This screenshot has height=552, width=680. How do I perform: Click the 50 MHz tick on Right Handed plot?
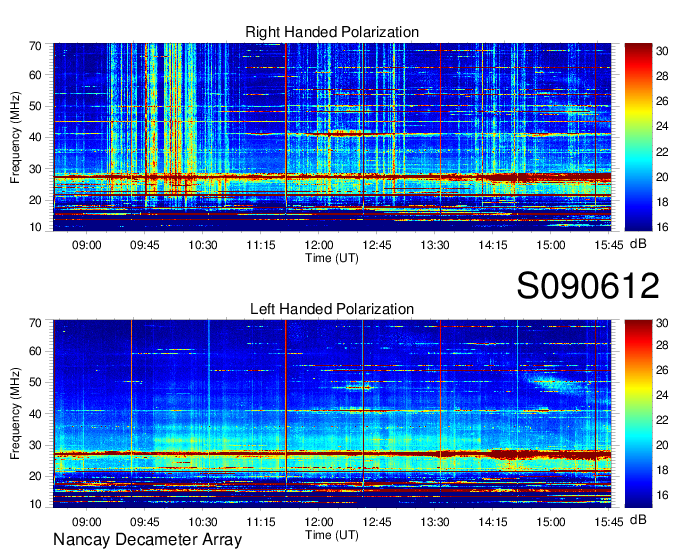pyautogui.click(x=35, y=106)
